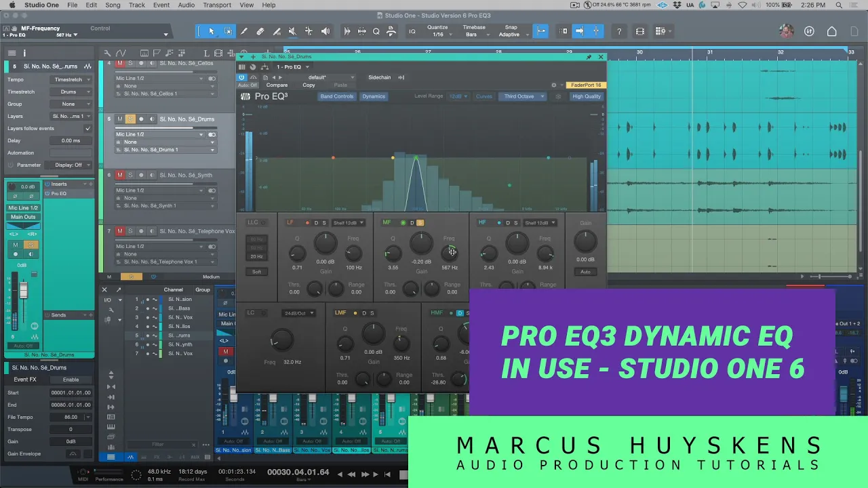Open Third Octave spectrum dropdown
Image resolution: width=868 pixels, height=488 pixels.
522,96
